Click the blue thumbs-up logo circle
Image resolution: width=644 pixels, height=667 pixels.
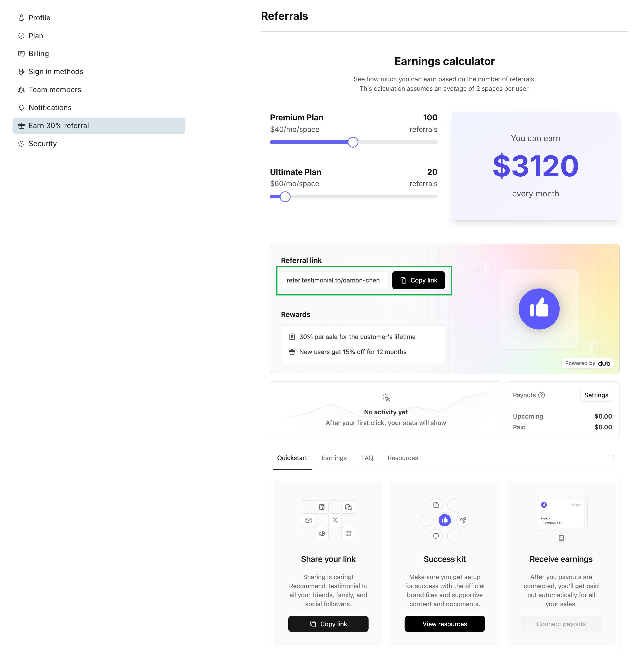[539, 309]
